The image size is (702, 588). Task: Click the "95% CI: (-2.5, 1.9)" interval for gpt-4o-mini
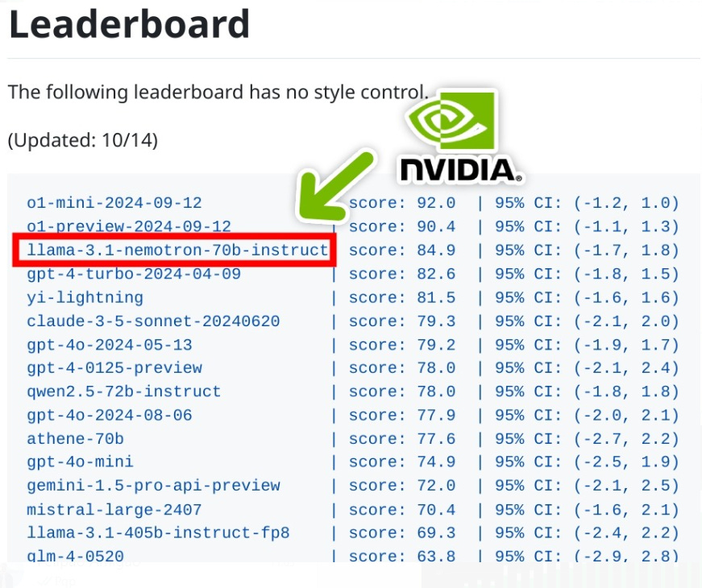587,462
